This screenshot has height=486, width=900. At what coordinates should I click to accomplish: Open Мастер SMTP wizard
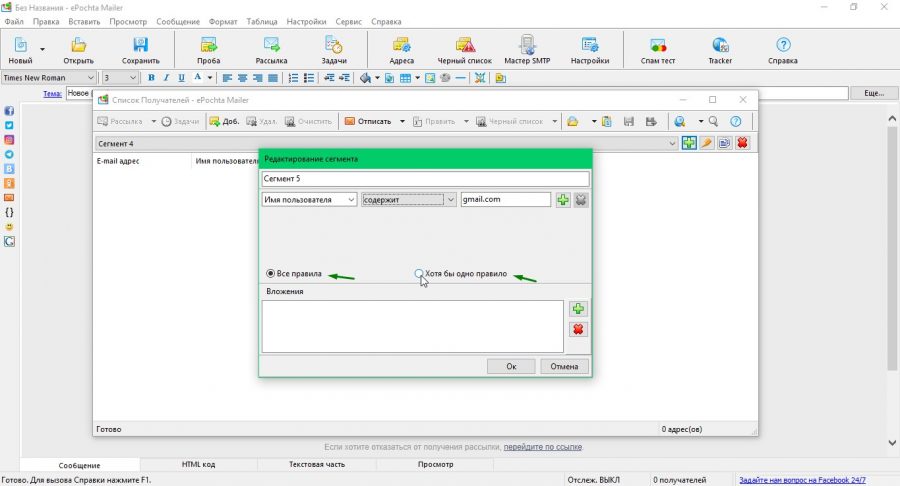point(527,50)
